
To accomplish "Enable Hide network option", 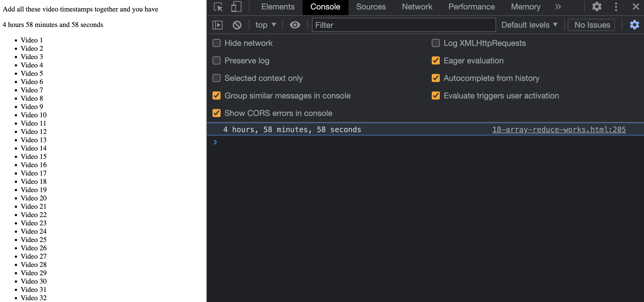I will coord(216,43).
